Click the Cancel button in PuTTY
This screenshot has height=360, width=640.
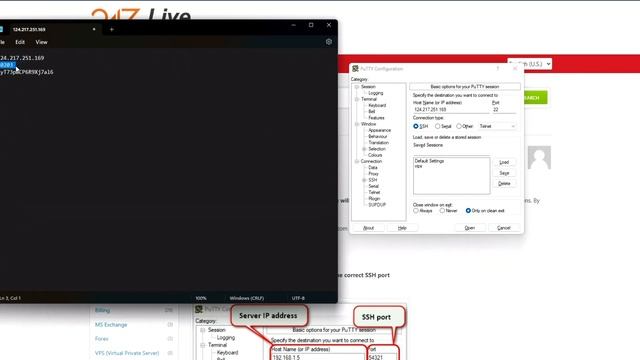[x=504, y=228]
